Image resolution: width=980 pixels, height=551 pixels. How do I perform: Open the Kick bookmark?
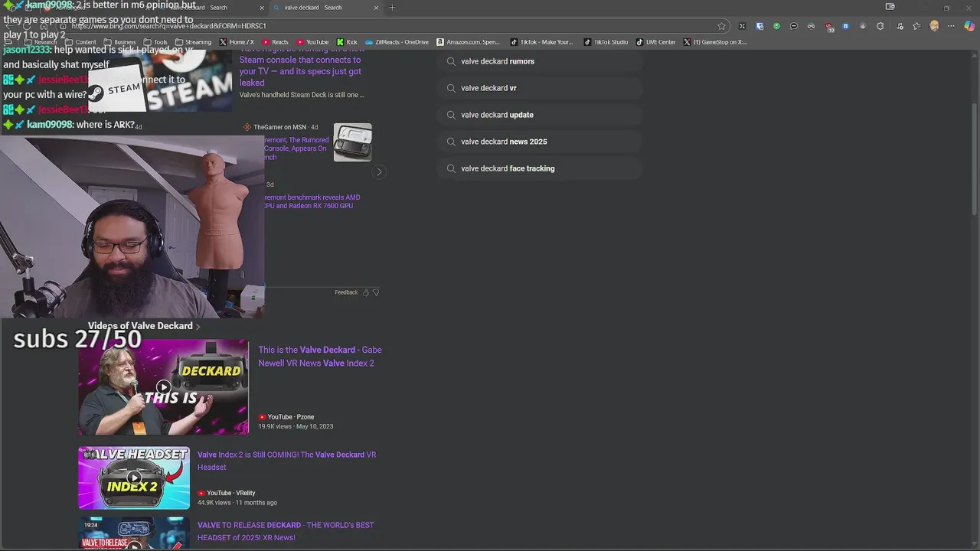pos(347,42)
